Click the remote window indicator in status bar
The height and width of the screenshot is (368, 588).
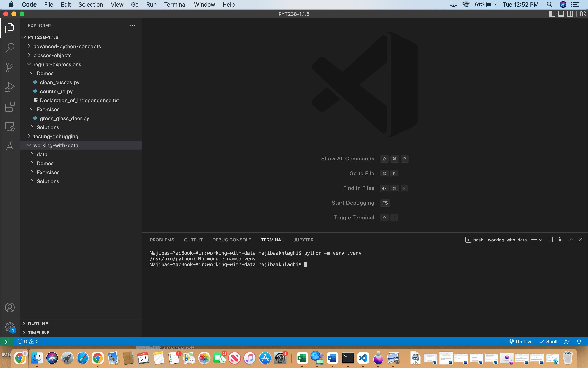pyautogui.click(x=7, y=341)
